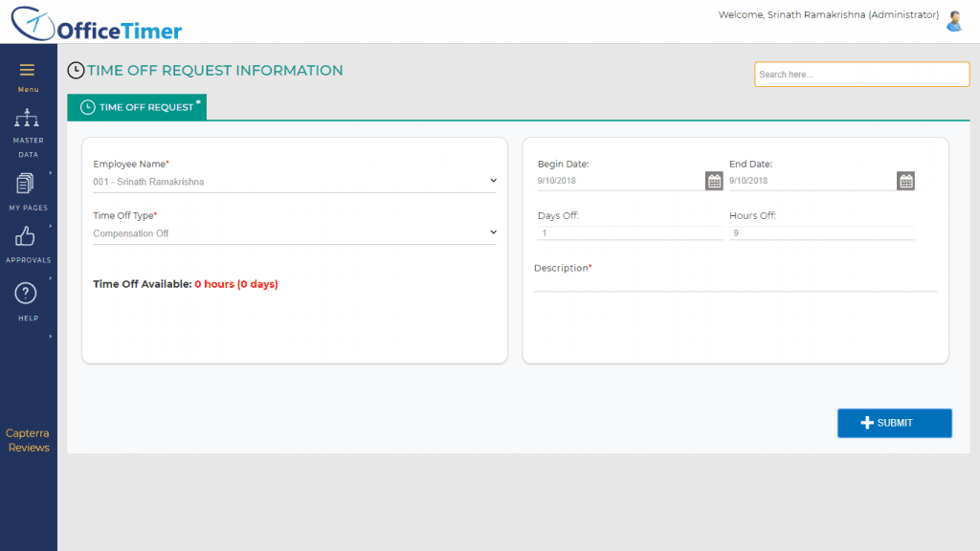Click the Approvals thumbs-up icon
This screenshot has width=980, height=551.
(27, 236)
